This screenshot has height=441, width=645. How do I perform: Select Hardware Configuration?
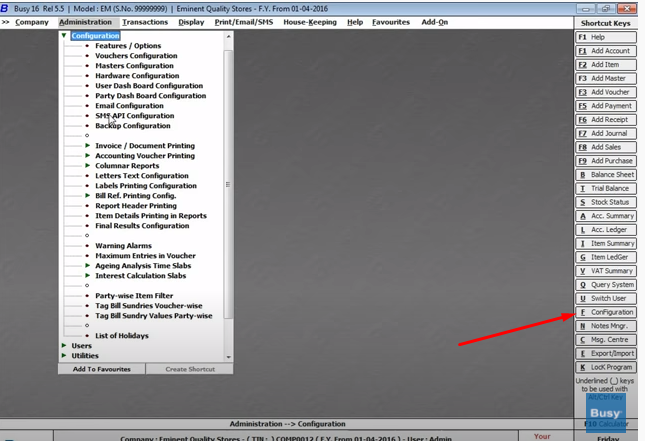click(x=137, y=76)
